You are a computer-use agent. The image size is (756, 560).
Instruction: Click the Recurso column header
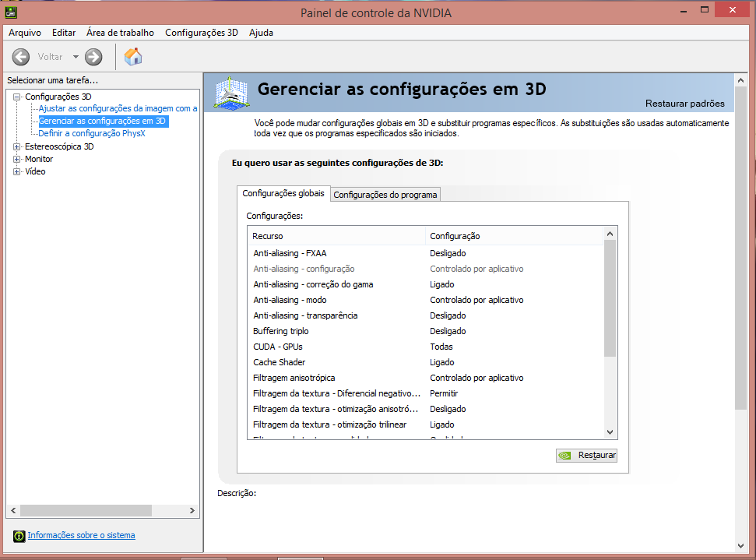[x=336, y=236]
